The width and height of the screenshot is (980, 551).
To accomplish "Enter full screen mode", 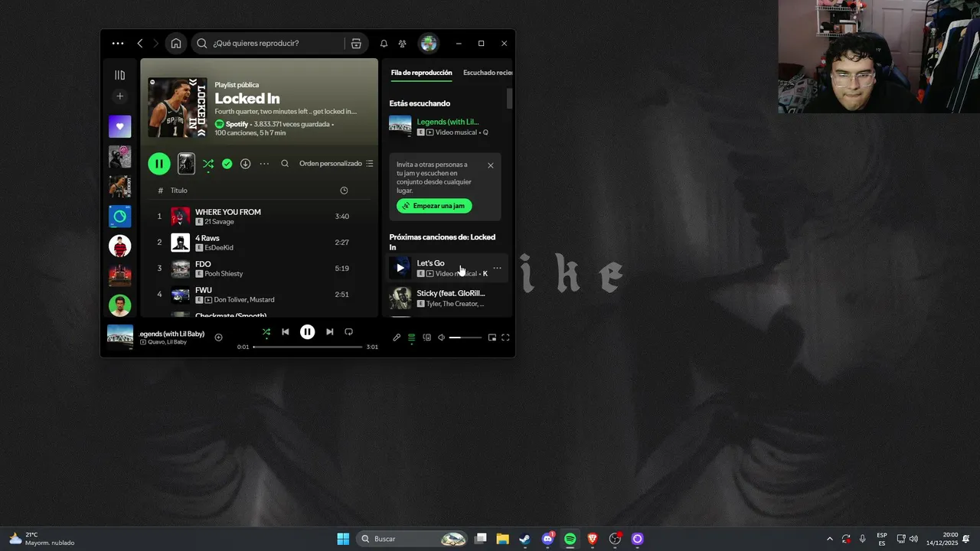I will click(505, 337).
